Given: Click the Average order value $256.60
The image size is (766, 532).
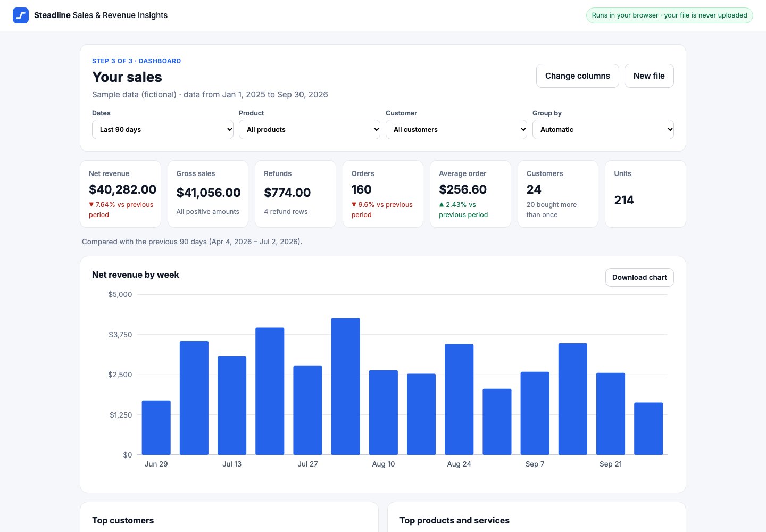Looking at the screenshot, I should [x=463, y=189].
